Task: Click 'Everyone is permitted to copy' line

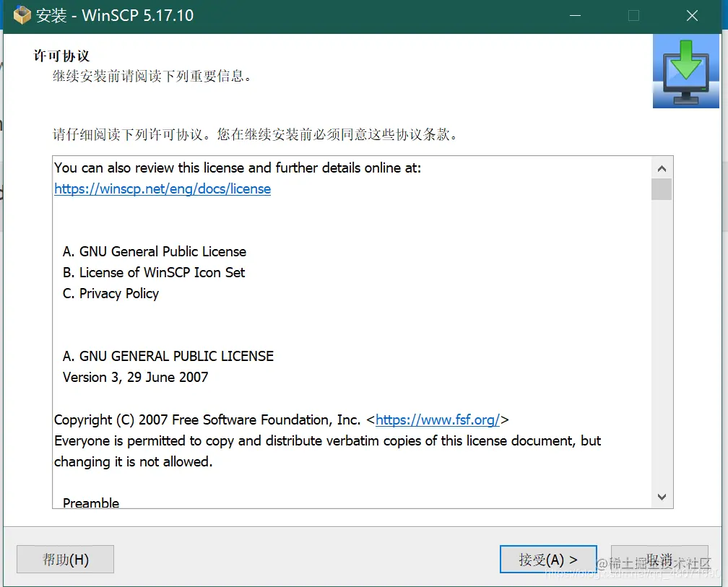Action: click(327, 441)
